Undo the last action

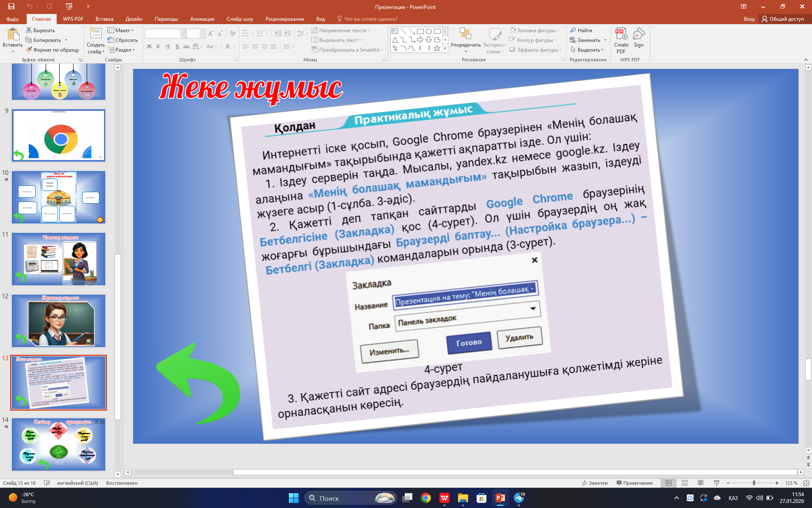[x=29, y=6]
